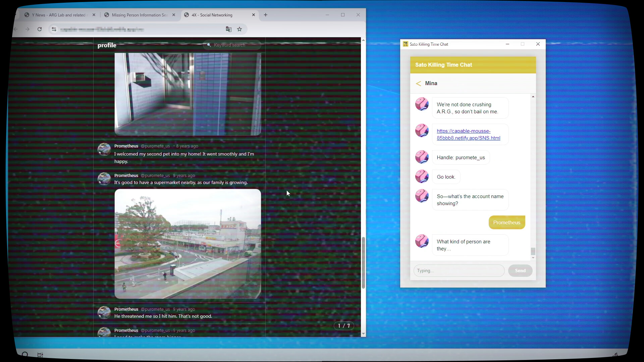Screen dimensions: 644x362
Task: Open a new browser tab with plus button
Action: [265, 15]
